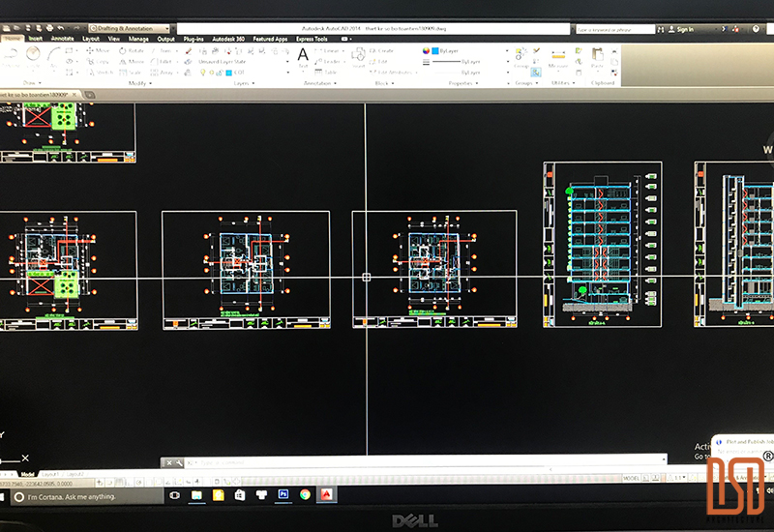This screenshot has width=774, height=532.
Task: Click the keyword search input field
Action: click(x=614, y=29)
